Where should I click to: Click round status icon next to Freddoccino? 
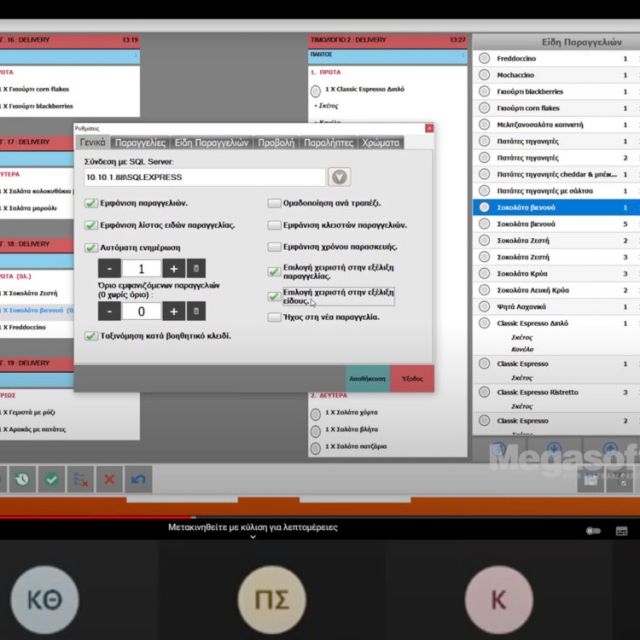click(x=484, y=59)
